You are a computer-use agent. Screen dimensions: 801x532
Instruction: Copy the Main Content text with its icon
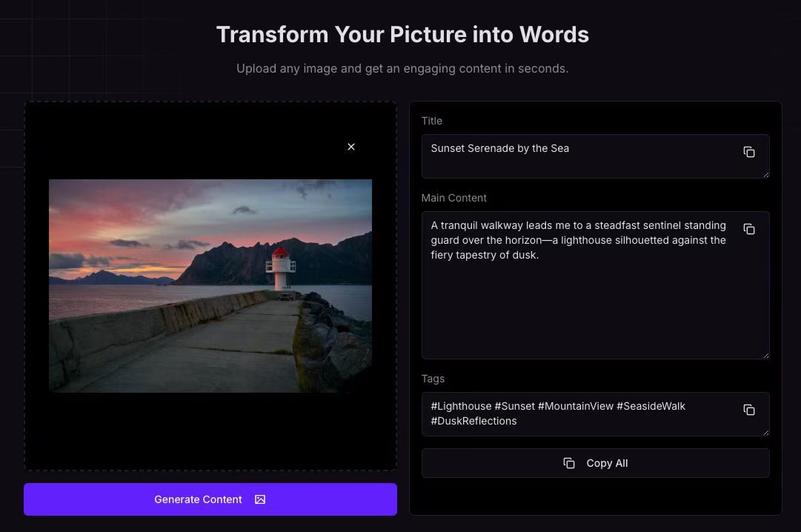pos(749,229)
